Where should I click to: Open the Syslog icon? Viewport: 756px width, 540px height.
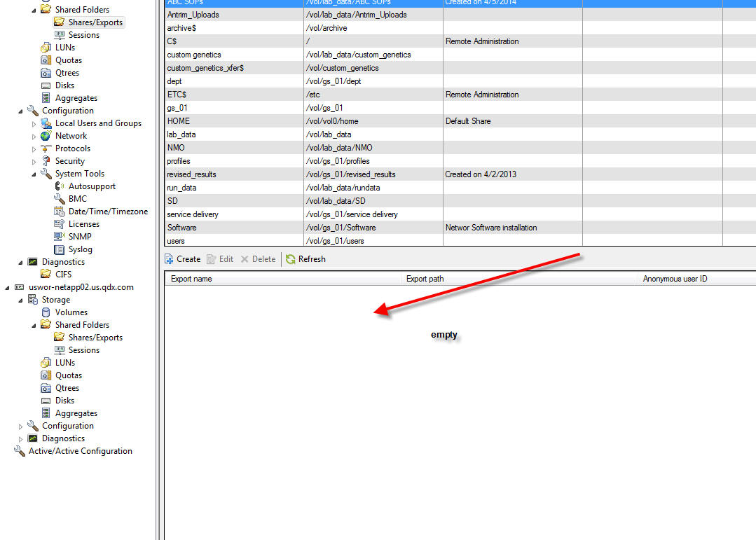point(60,249)
